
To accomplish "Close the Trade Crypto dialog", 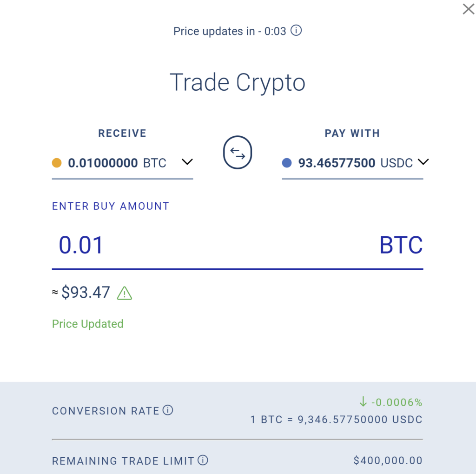I will click(x=469, y=9).
